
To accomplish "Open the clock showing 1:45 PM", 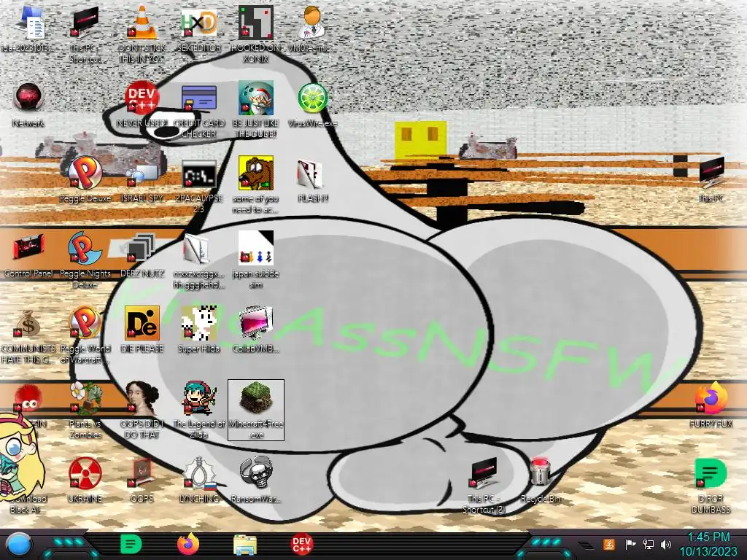I will 708,545.
